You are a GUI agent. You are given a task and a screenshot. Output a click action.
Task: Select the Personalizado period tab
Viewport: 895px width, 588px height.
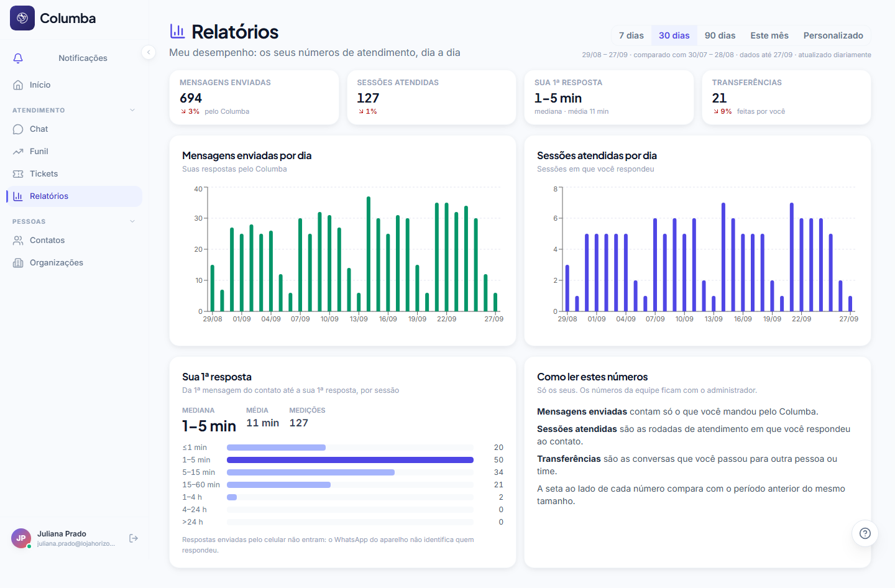[x=833, y=35]
